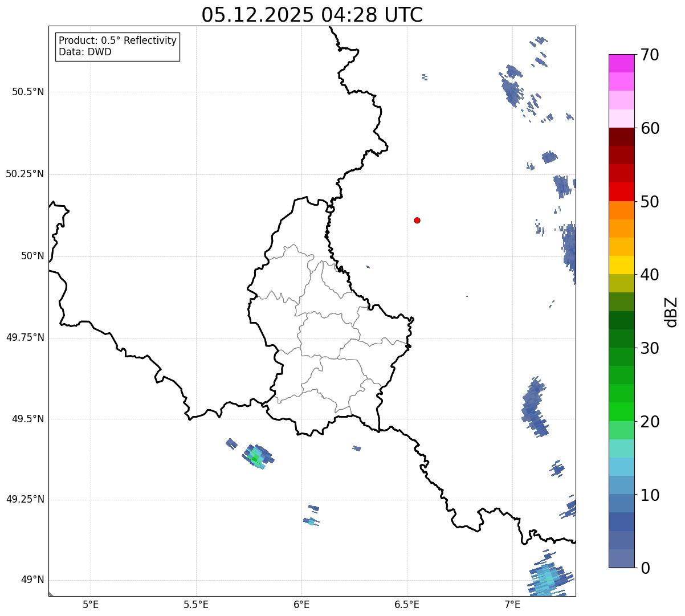Click the "50.5°N" latitude label

(28, 92)
